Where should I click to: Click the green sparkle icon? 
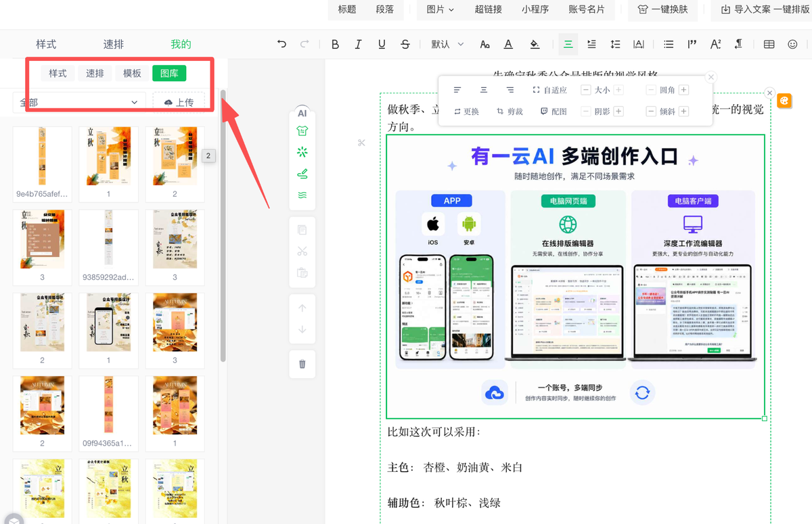tap(302, 152)
